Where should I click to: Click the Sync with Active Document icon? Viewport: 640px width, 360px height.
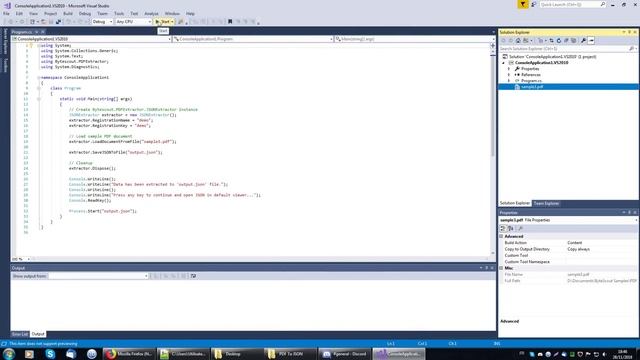tap(551, 40)
